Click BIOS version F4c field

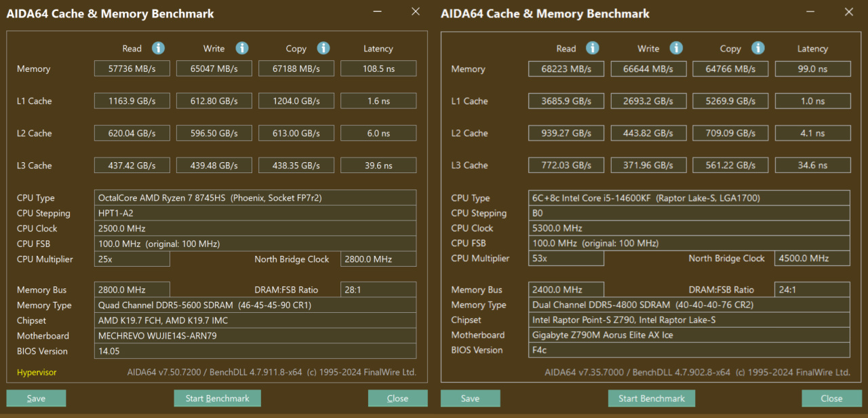pyautogui.click(x=689, y=350)
